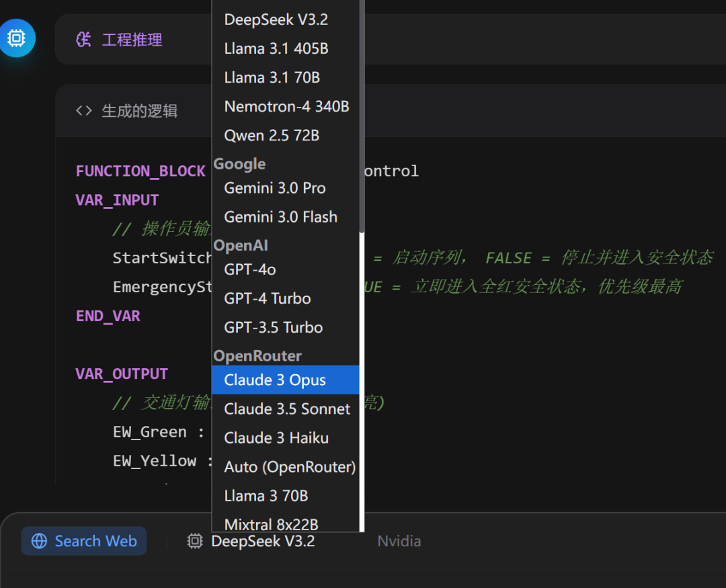Screen dimensions: 726x588
Task: Click the blue chip avatar icon
Action: click(17, 38)
